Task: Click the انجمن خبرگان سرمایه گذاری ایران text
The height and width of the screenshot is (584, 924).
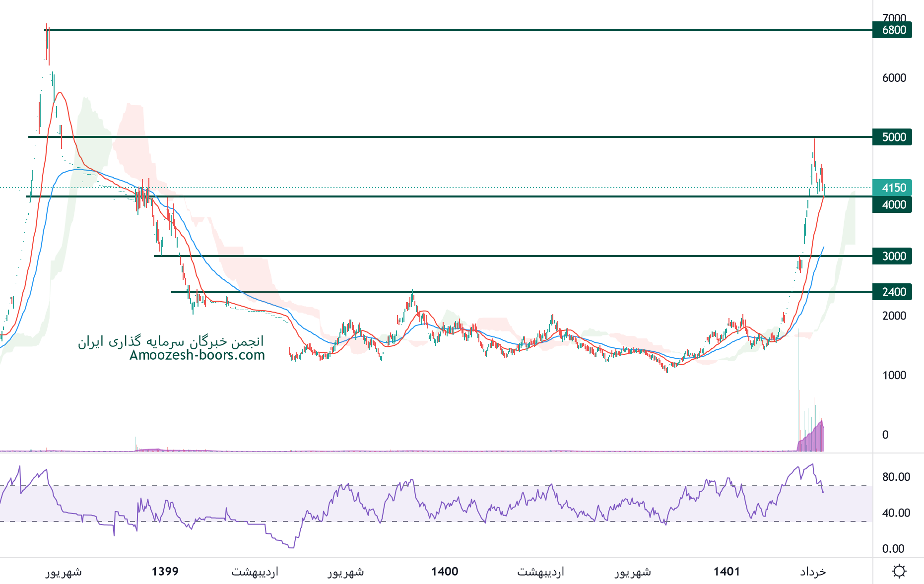Action: point(171,341)
